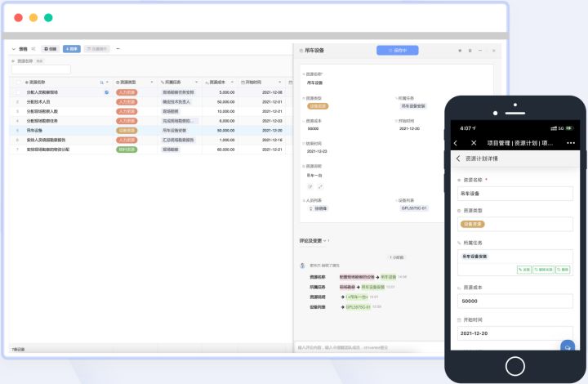Click the star favorite icon in detail panel
Screen dimensions: 588x384
point(459,51)
